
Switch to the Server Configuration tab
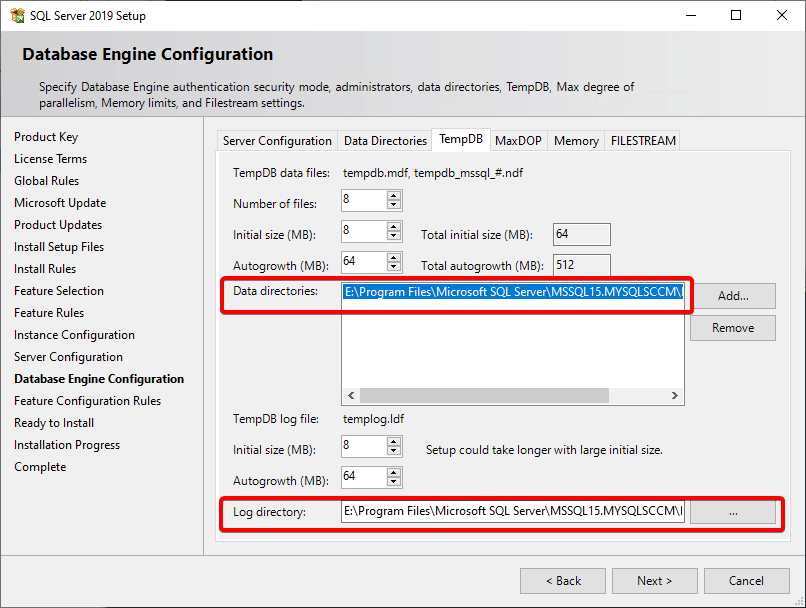click(277, 141)
